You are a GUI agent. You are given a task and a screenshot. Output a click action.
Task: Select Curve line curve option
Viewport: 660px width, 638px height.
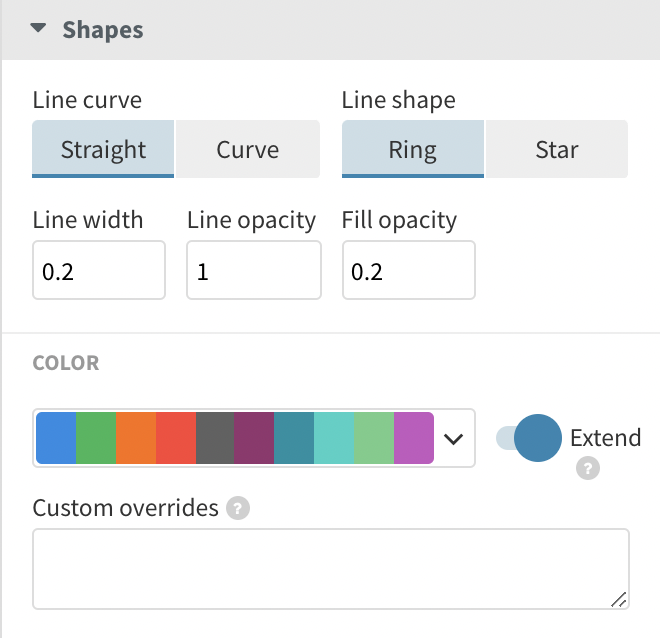click(248, 150)
